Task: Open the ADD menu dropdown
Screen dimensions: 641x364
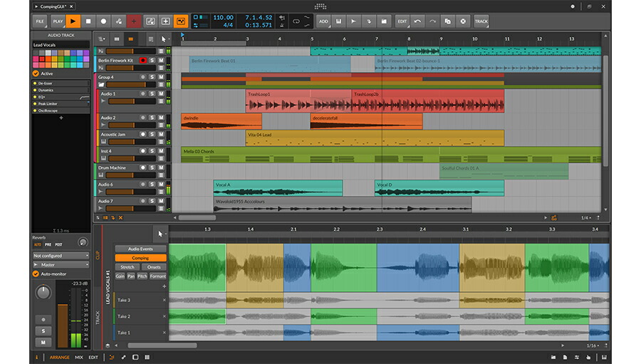Action: (x=323, y=21)
